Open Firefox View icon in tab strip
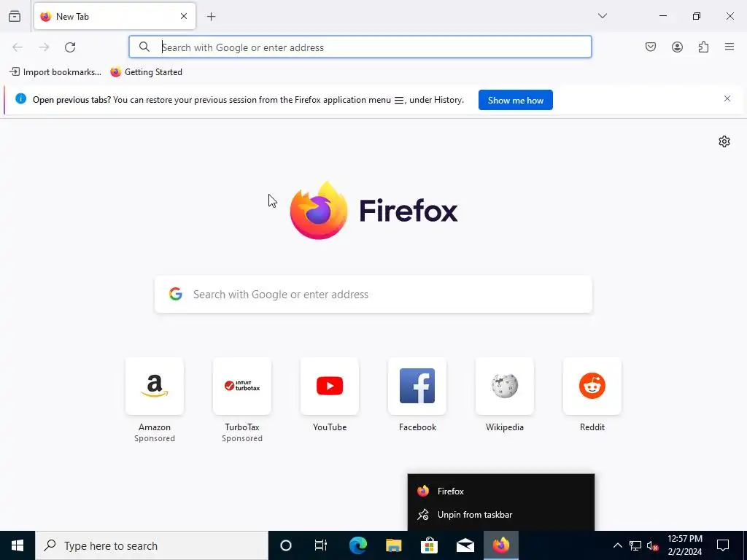Image resolution: width=747 pixels, height=560 pixels. (x=15, y=16)
